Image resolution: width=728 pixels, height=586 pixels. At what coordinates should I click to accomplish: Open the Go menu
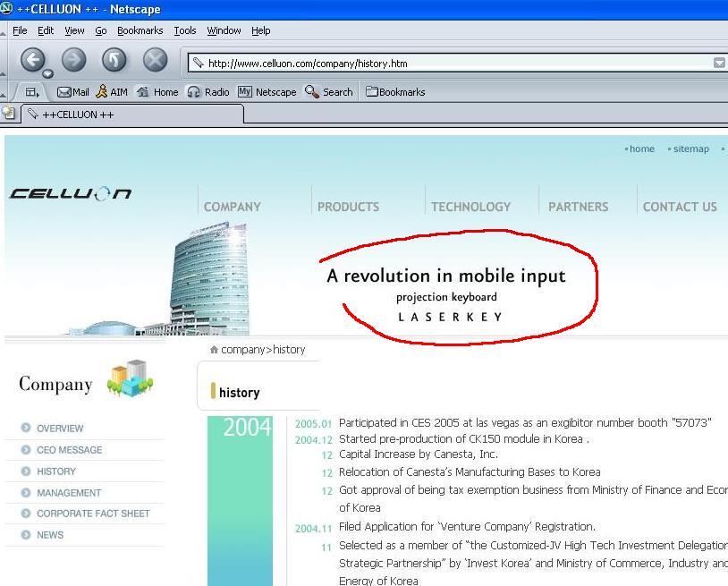coord(101,30)
